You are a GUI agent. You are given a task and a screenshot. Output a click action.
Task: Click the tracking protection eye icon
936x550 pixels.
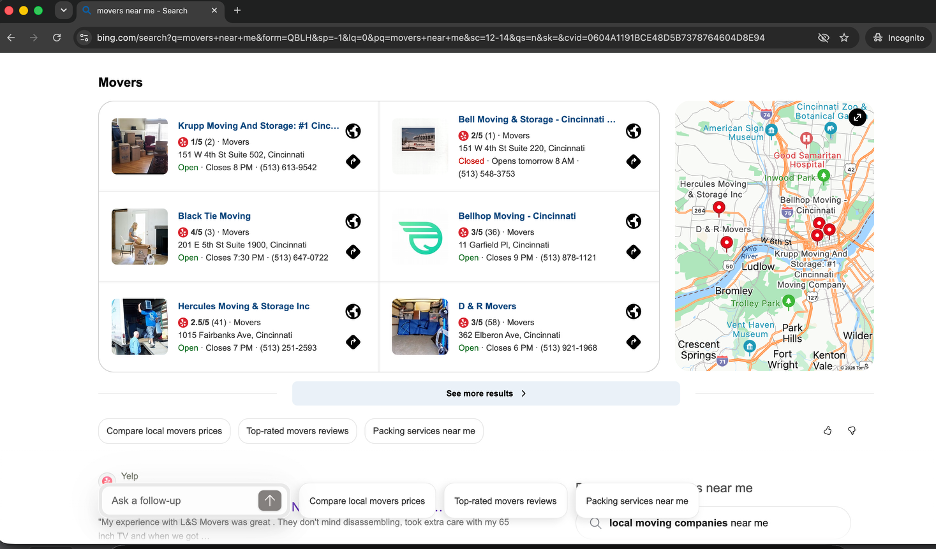pos(823,38)
